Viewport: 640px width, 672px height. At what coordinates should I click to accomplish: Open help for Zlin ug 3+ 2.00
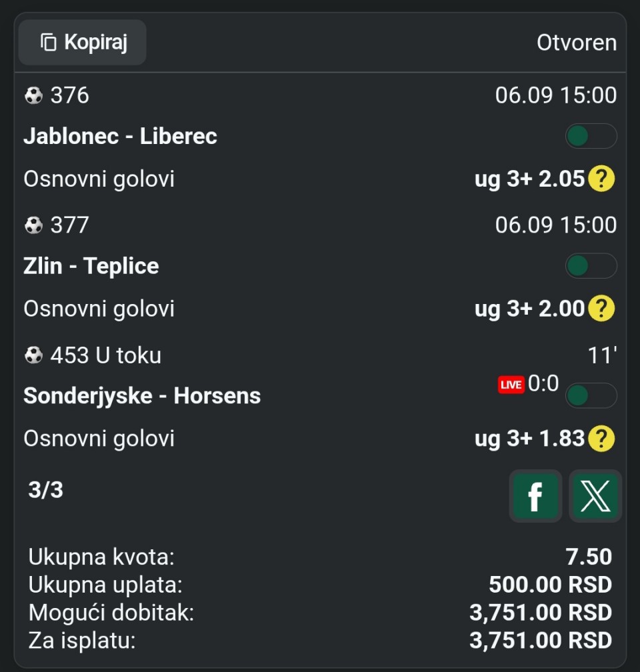(x=601, y=308)
